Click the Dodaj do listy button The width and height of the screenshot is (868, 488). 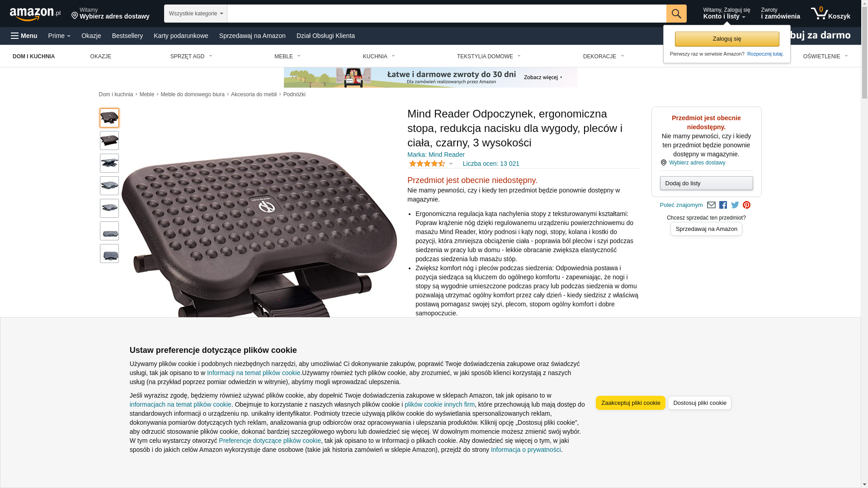coord(707,183)
